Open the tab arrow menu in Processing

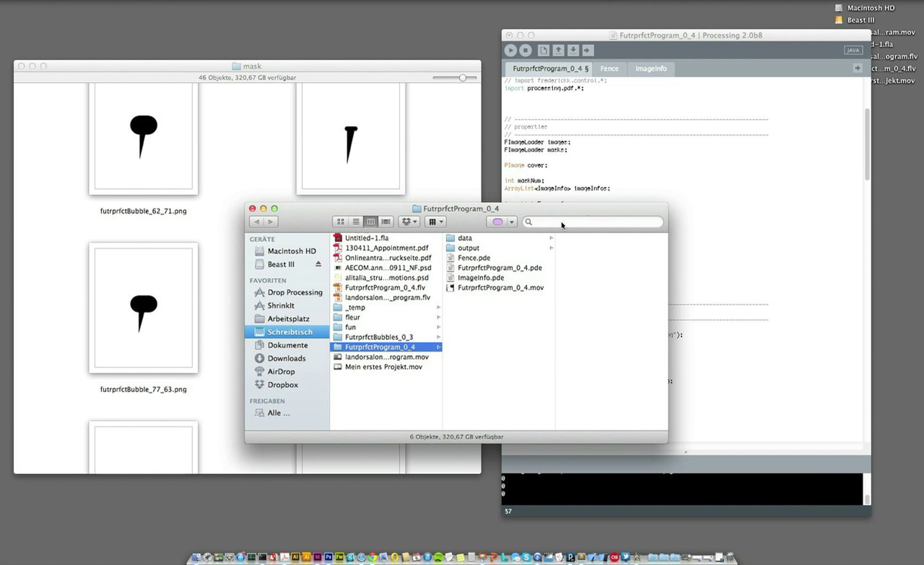click(857, 68)
